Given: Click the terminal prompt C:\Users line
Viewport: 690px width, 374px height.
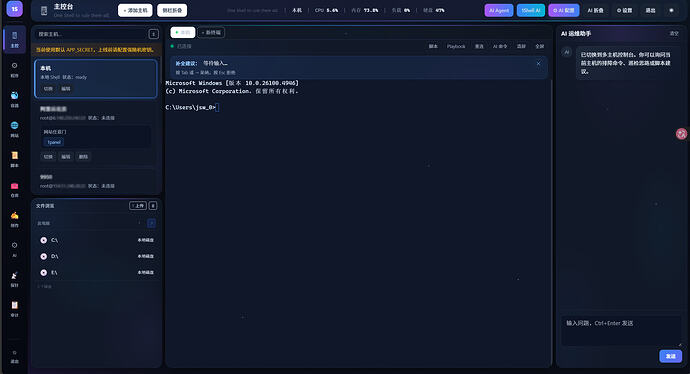Looking at the screenshot, I should tap(192, 107).
